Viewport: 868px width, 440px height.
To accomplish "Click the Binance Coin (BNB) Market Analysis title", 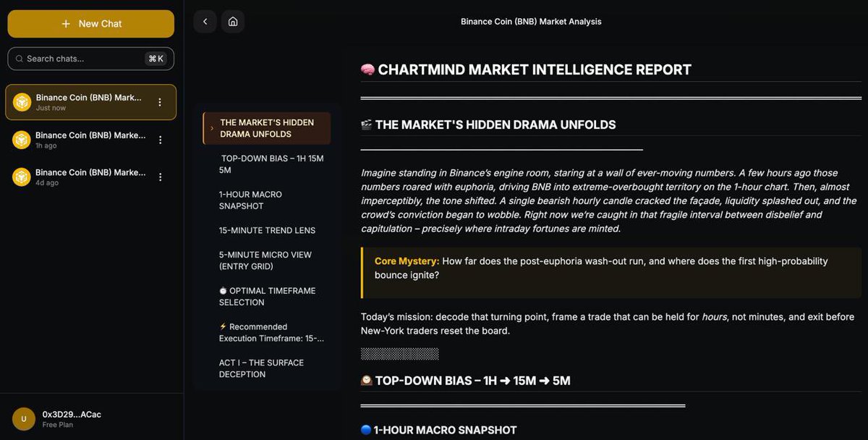I will pos(531,22).
